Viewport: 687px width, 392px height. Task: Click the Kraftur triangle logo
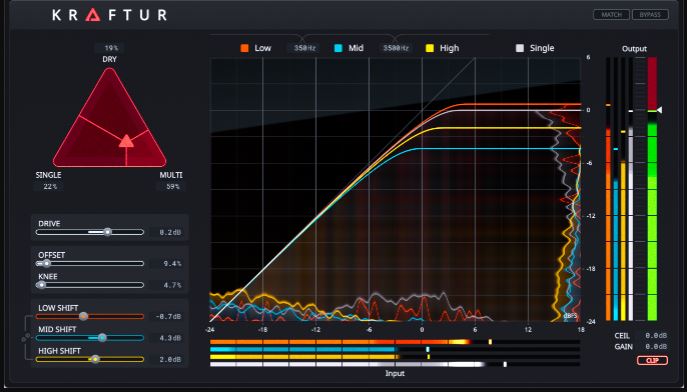pos(93,14)
